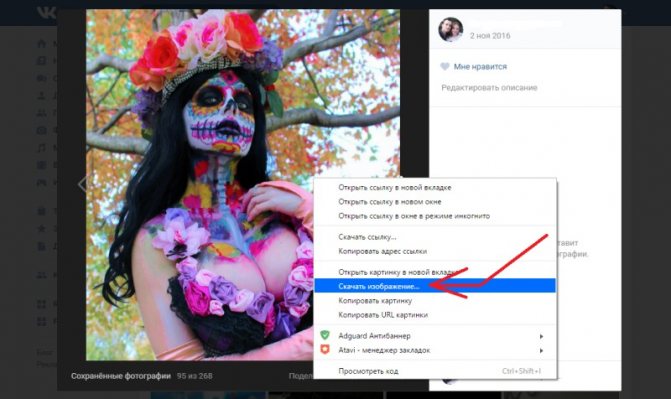Click the VK logo icon
This screenshot has height=399, width=671.
point(46,12)
